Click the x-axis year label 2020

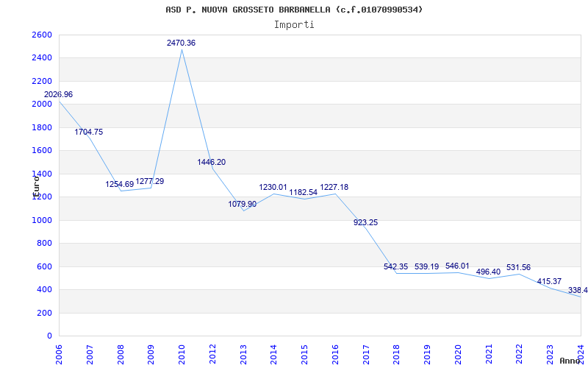[458, 354]
